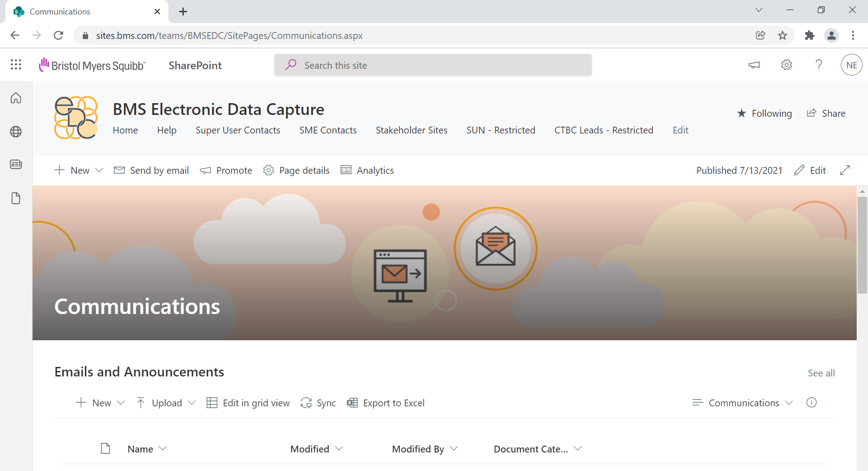This screenshot has width=868, height=471.
Task: Share the site via Share button
Action: pyautogui.click(x=826, y=113)
